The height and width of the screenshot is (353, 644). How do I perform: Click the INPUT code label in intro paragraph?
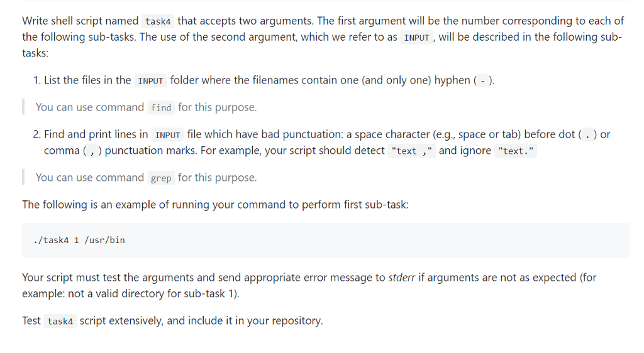click(x=416, y=37)
